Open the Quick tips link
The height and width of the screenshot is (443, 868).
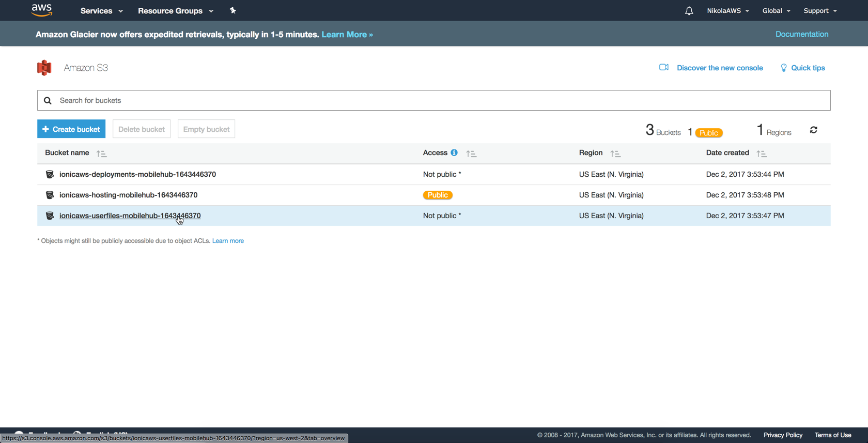pos(808,68)
